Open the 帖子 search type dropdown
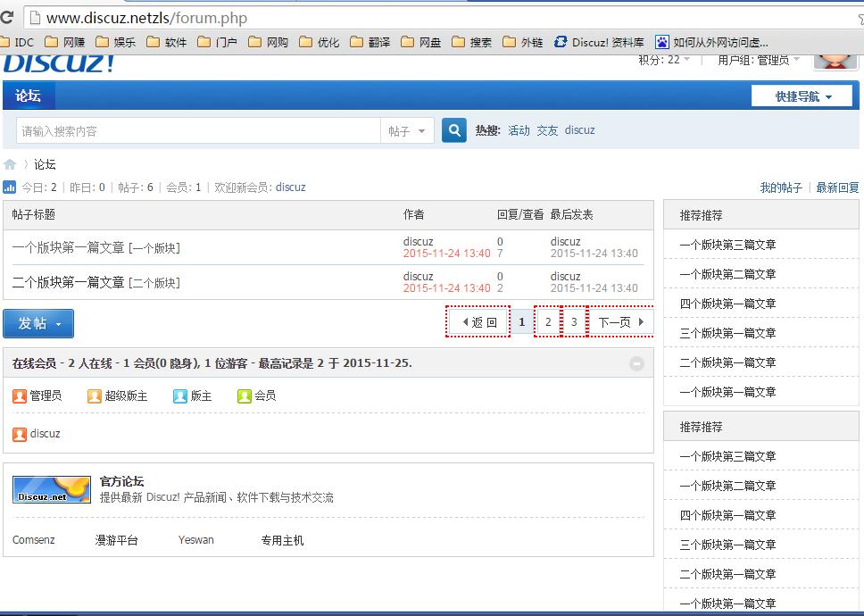864x616 pixels. pos(407,131)
